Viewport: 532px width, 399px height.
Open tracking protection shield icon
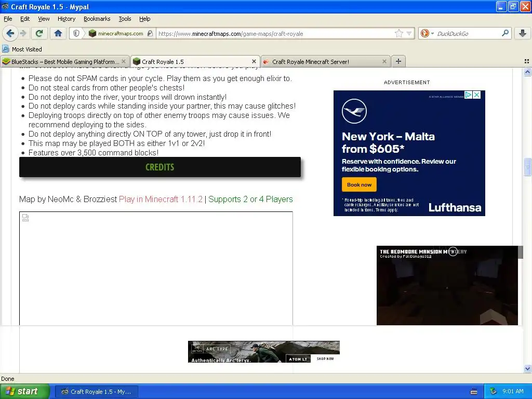tap(76, 33)
